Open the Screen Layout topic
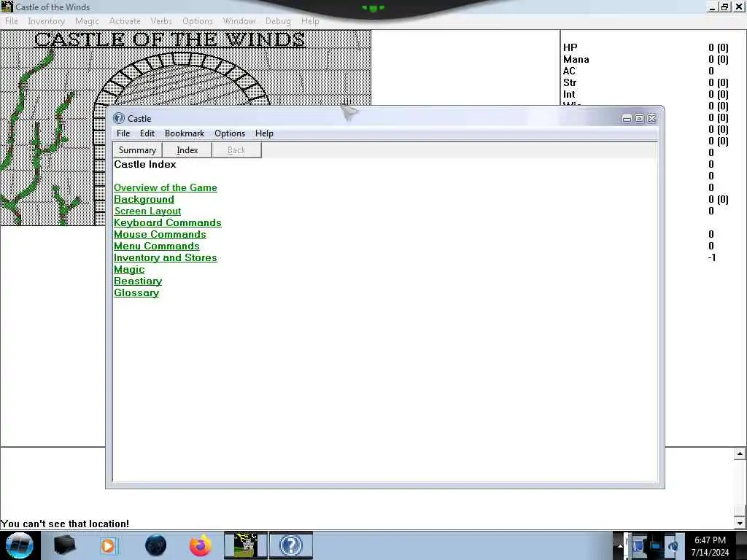 tap(147, 211)
